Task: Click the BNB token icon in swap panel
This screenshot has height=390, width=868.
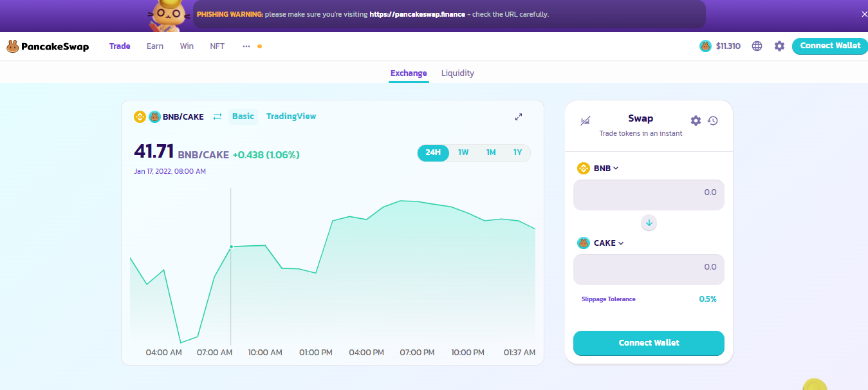Action: pyautogui.click(x=583, y=169)
